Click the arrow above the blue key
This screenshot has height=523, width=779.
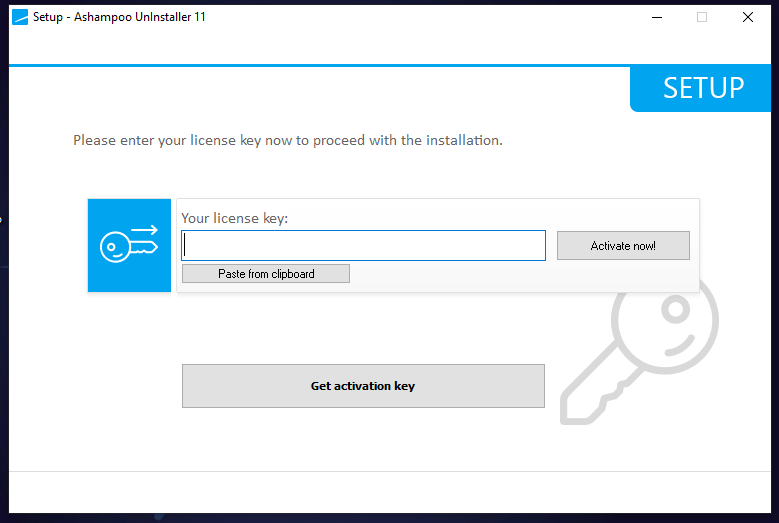click(x=145, y=230)
